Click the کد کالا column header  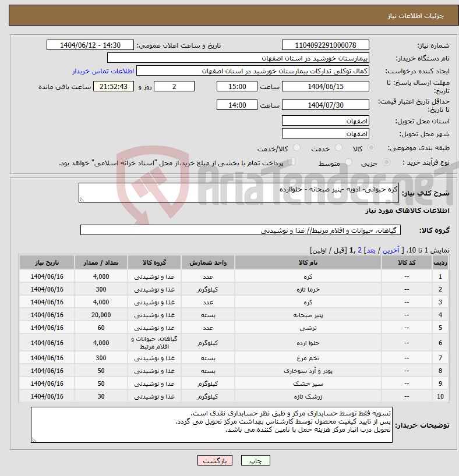coord(407,262)
